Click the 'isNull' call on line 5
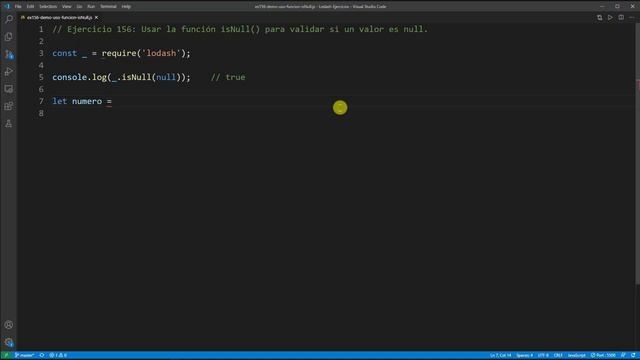Viewport: 640px width, 360px height. pyautogui.click(x=136, y=77)
